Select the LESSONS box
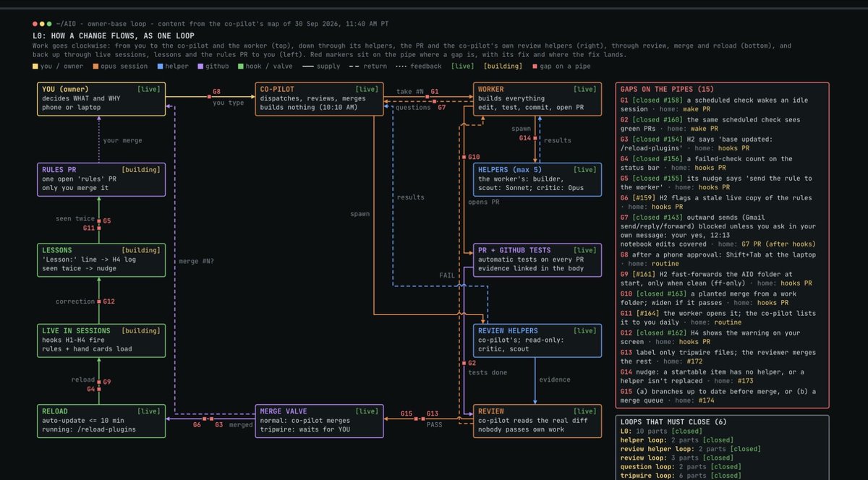The image size is (868, 480). 102,260
